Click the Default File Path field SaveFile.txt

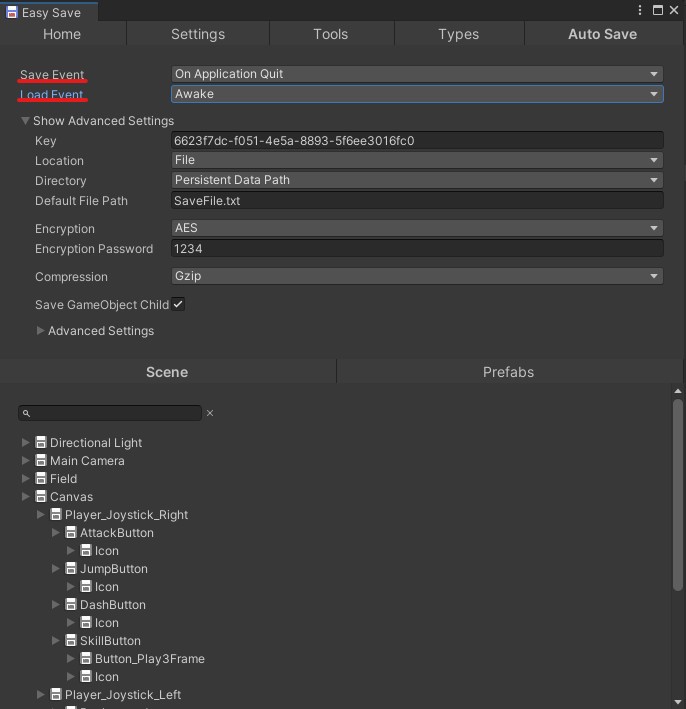click(417, 200)
